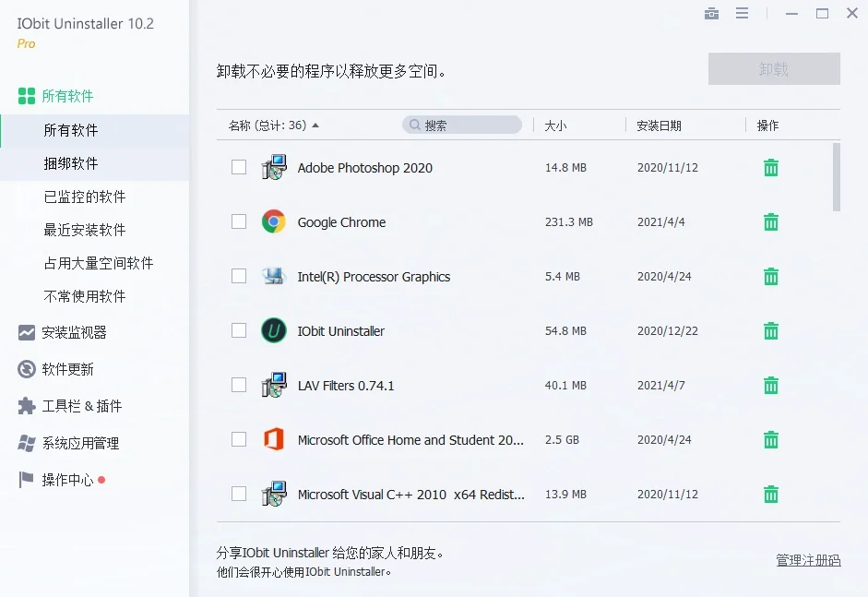
Task: Delete LAV Filters 0.74.1 via trash icon
Action: 771,386
